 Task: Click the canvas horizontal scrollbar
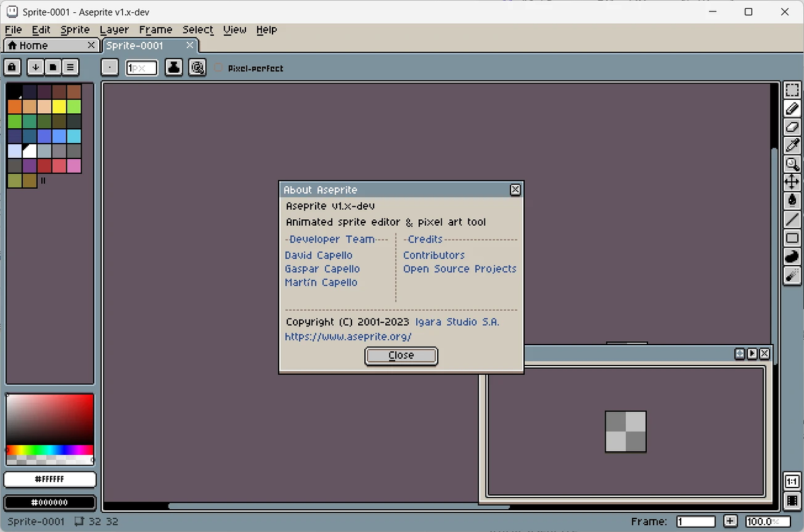point(339,506)
